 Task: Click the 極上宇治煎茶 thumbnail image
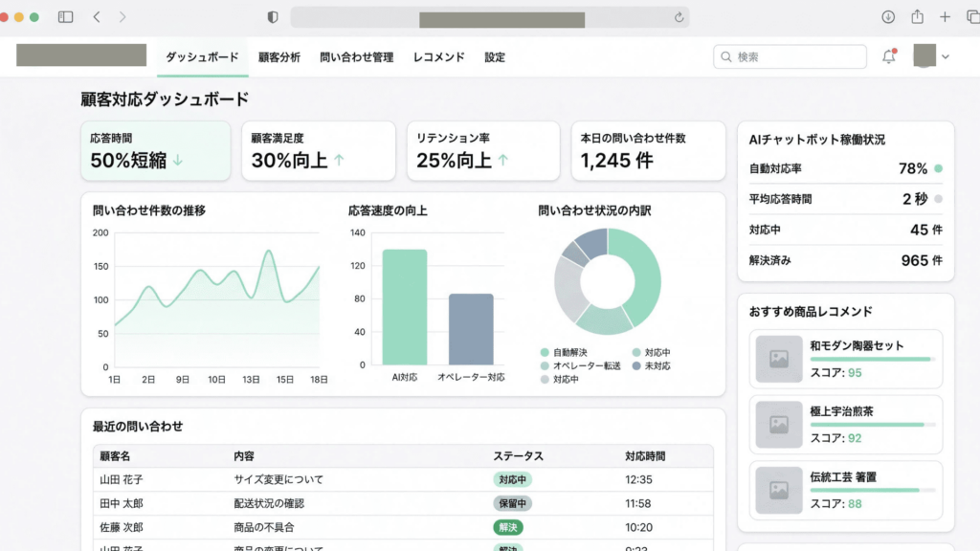tap(779, 425)
